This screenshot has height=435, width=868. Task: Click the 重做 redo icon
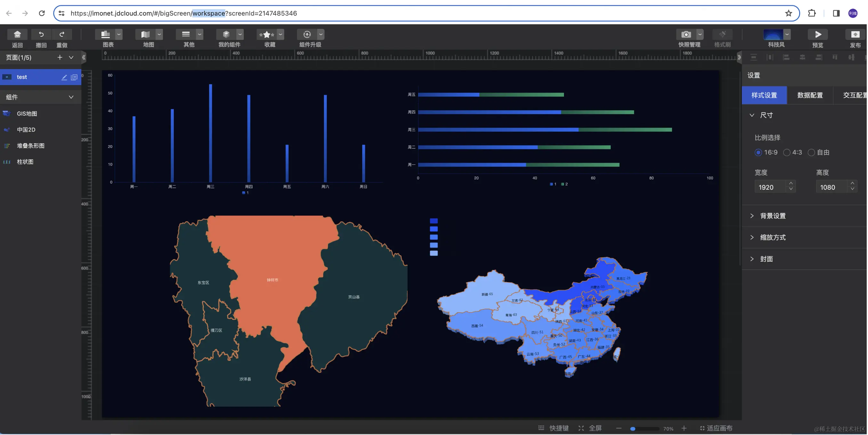[x=62, y=34]
